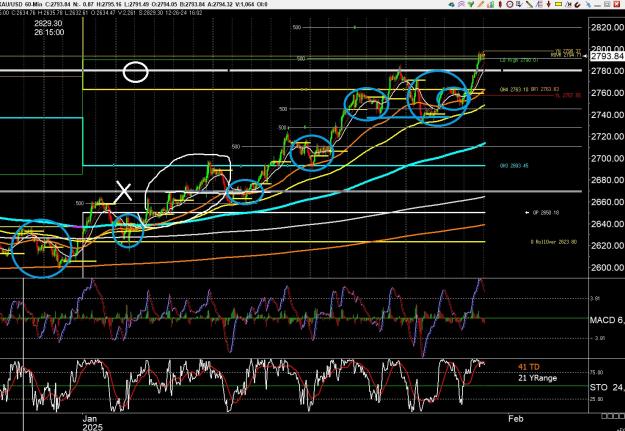Click the 2600.00 price axis label

607,268
